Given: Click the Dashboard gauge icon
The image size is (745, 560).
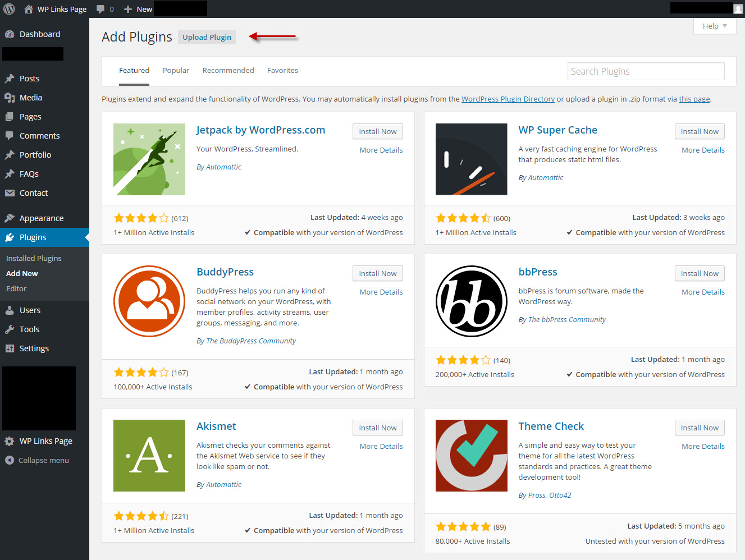Looking at the screenshot, I should click(x=10, y=34).
